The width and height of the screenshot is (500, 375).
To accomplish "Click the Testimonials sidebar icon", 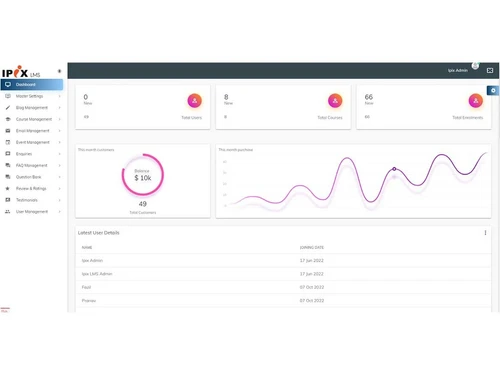I will 8,200.
